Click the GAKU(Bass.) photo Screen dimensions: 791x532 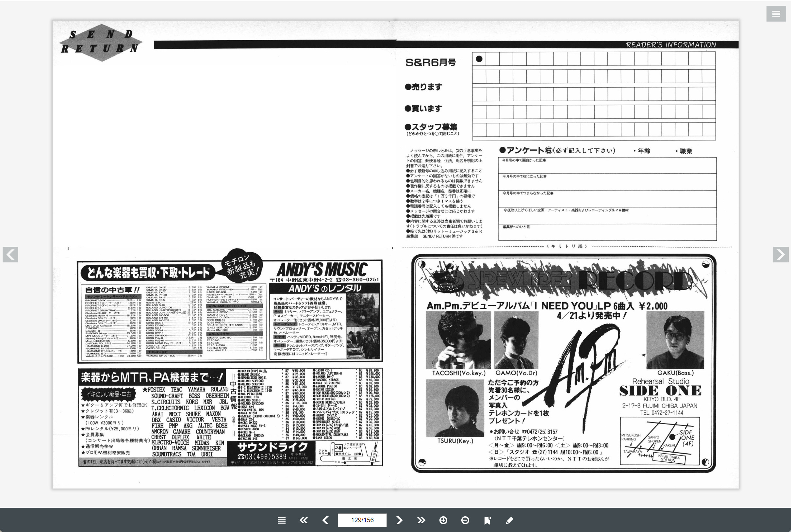click(x=675, y=340)
